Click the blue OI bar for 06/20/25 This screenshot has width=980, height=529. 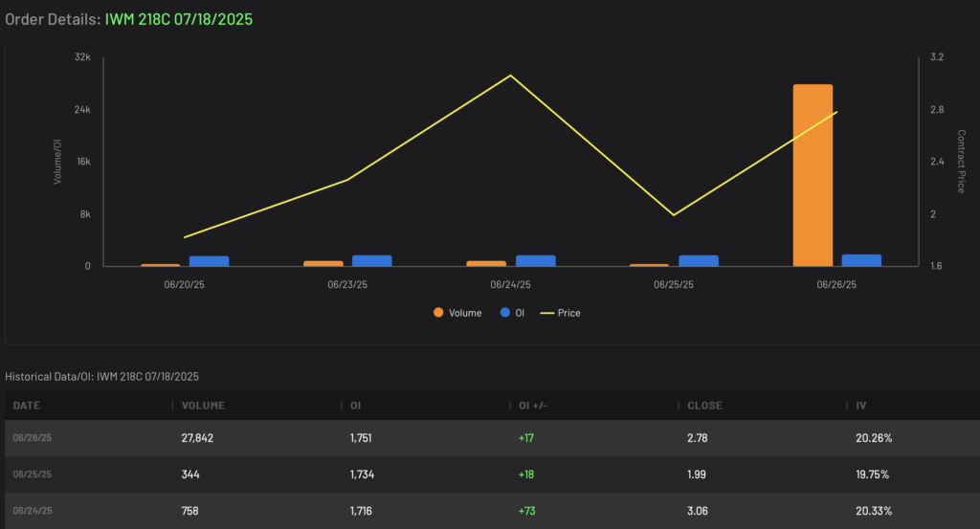[209, 261]
